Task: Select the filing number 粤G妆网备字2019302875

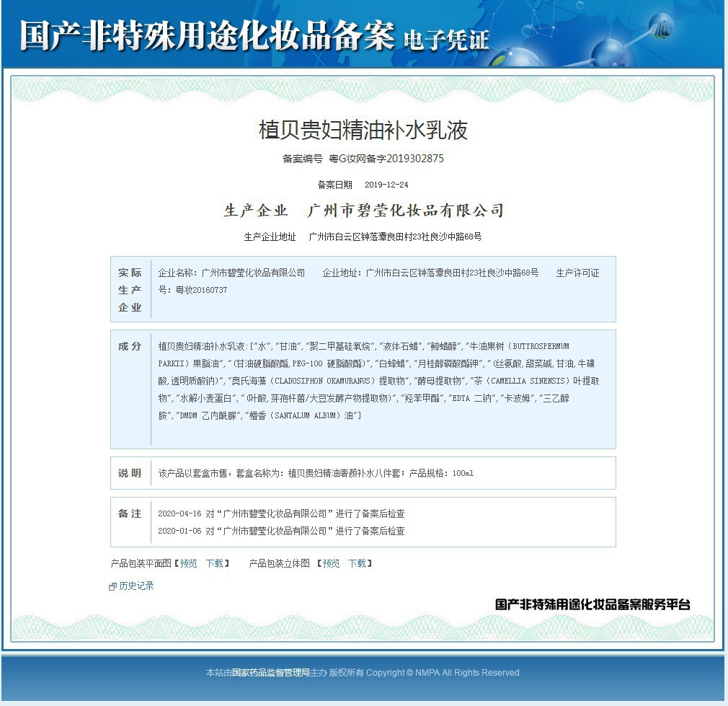Action: [x=386, y=159]
